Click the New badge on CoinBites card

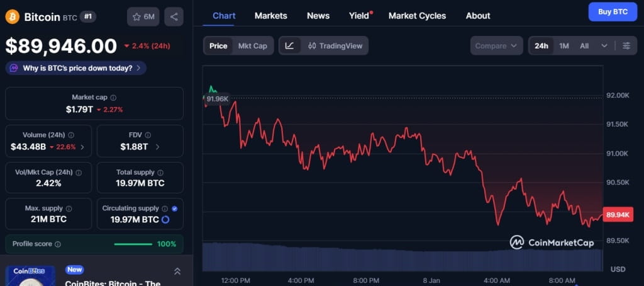point(74,270)
